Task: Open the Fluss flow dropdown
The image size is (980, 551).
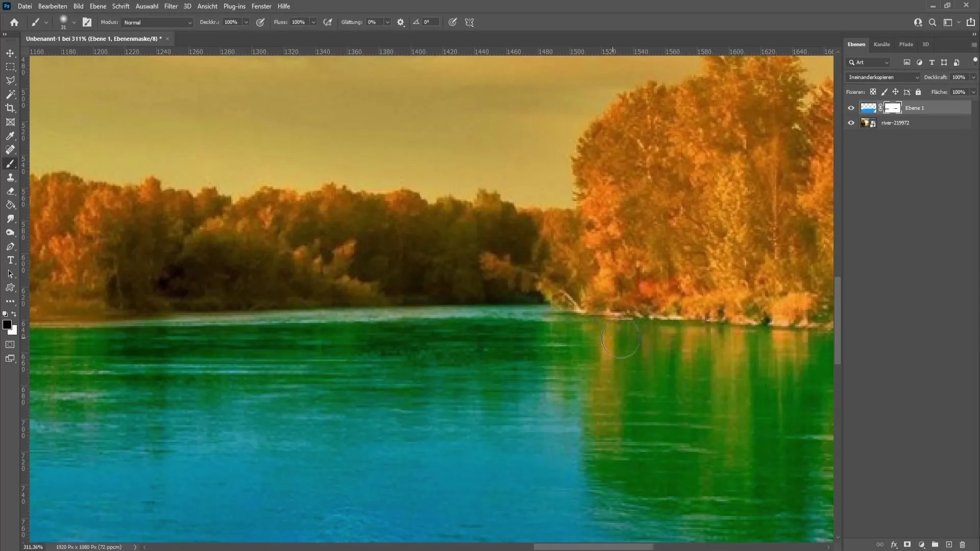Action: [313, 22]
